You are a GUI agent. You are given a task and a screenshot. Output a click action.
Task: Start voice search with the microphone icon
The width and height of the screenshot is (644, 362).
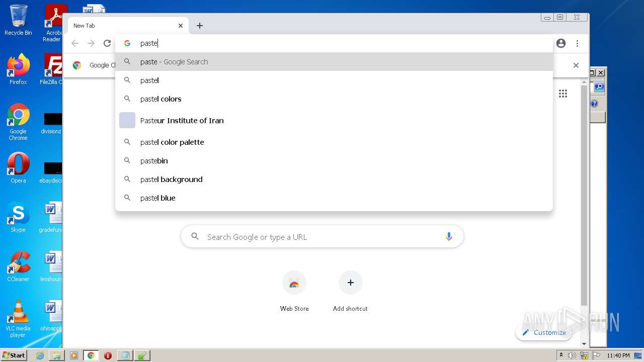(x=449, y=237)
